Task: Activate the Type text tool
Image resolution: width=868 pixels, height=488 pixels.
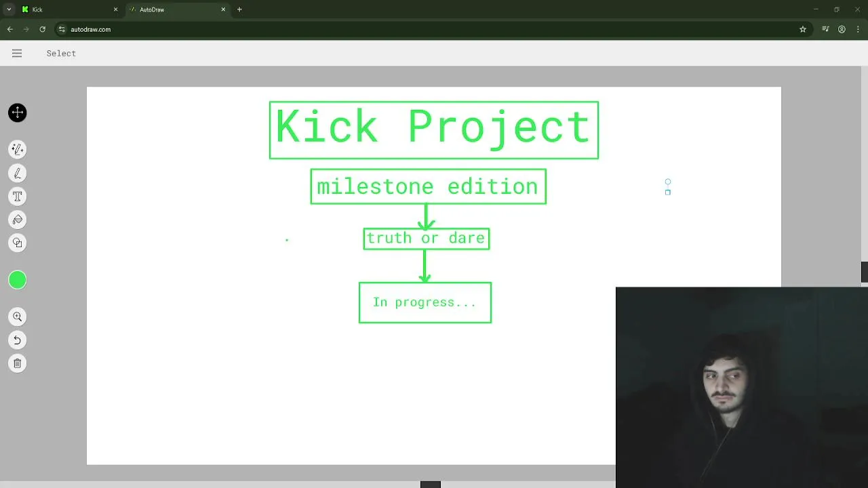Action: click(18, 197)
